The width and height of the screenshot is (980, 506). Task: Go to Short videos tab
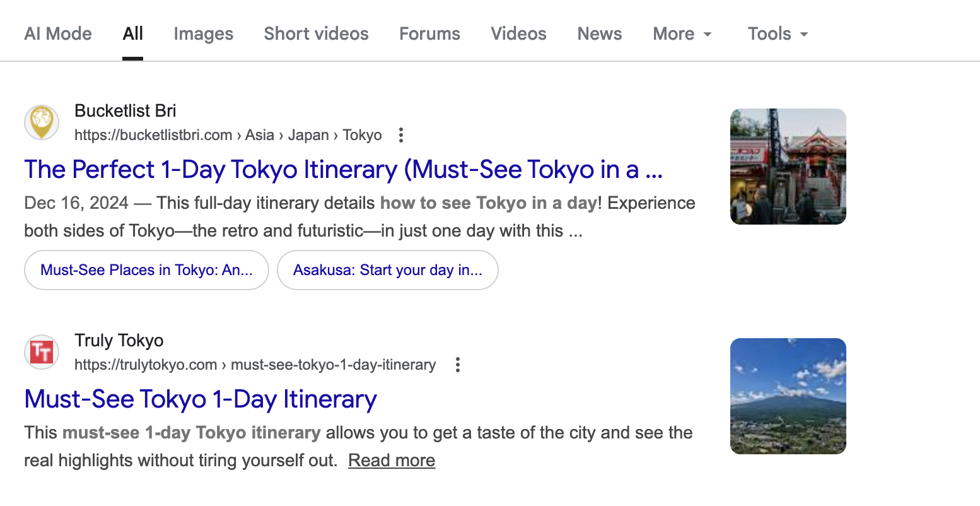coord(316,34)
